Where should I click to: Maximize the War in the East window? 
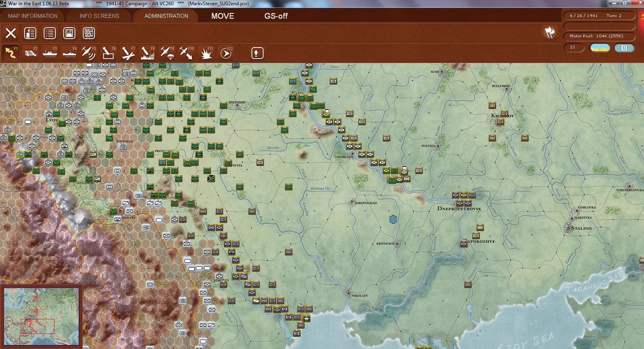(624, 3)
